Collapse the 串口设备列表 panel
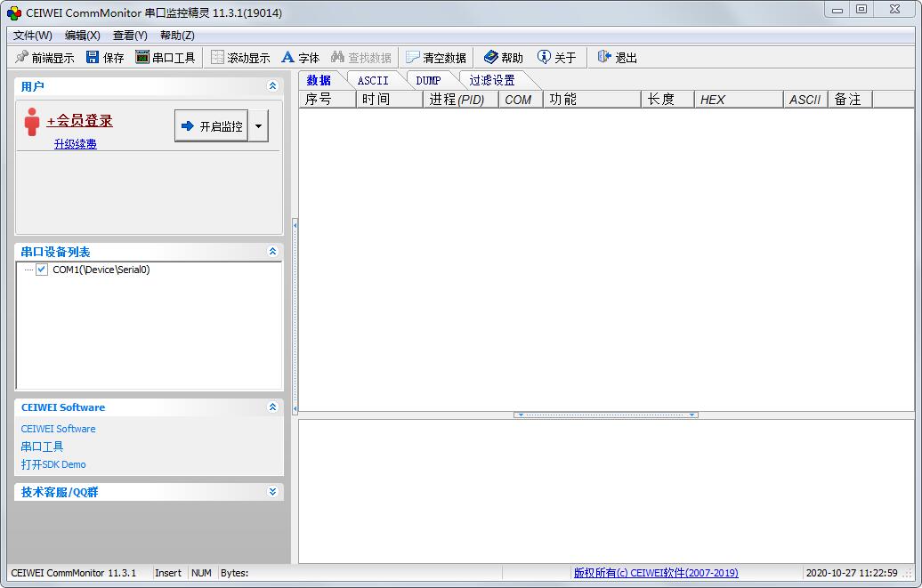The width and height of the screenshot is (922, 588). (x=272, y=252)
